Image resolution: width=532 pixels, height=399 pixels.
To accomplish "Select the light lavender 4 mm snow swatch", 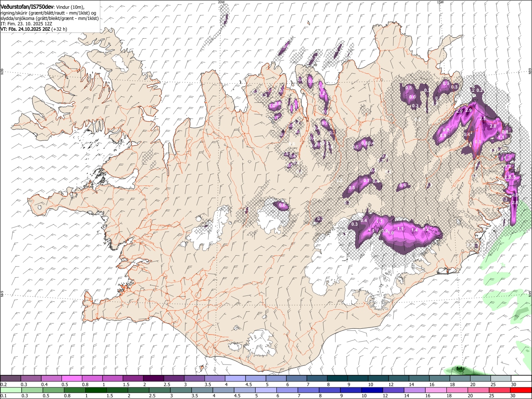I will 234,378.
